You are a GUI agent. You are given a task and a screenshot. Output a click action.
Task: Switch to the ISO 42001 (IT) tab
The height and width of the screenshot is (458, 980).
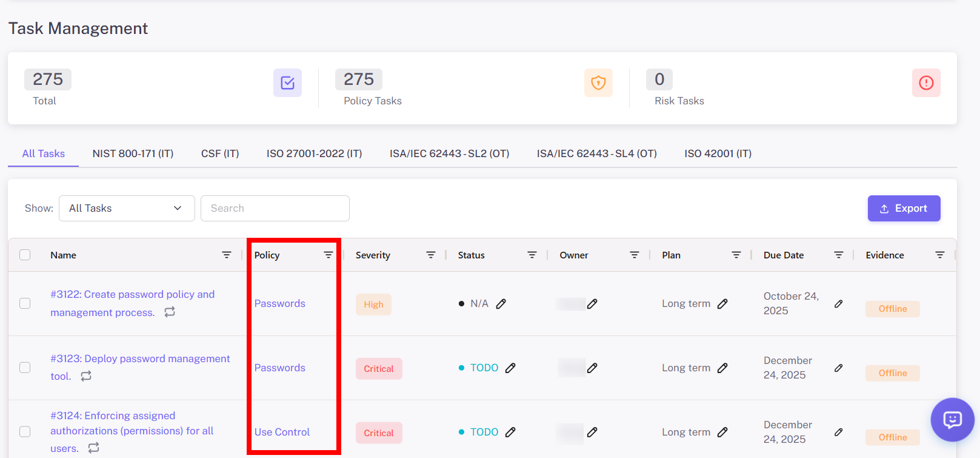(x=718, y=153)
